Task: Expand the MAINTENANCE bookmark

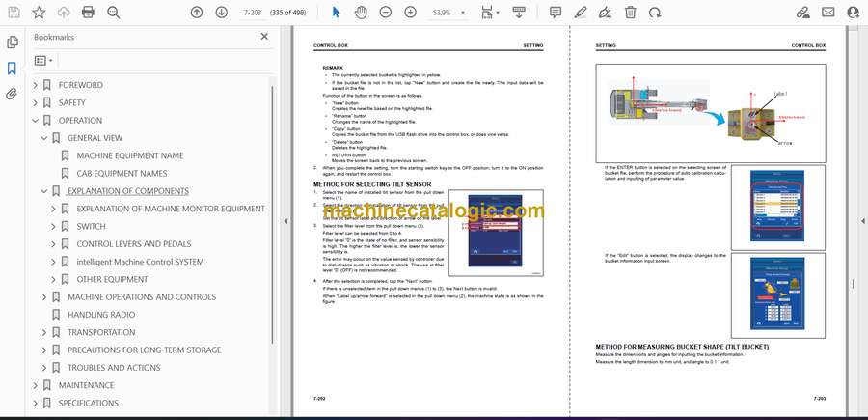Action: coord(36,385)
